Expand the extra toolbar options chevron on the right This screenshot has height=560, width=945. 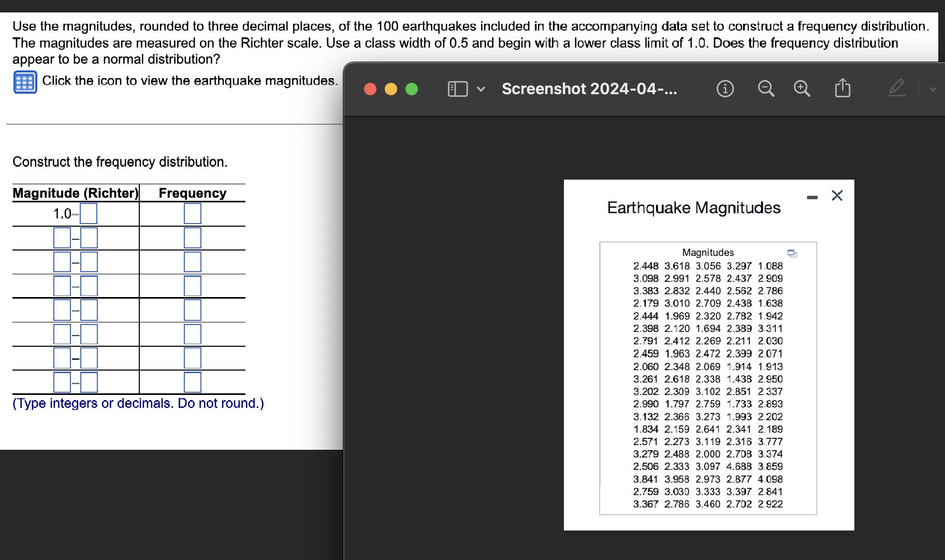(x=933, y=89)
